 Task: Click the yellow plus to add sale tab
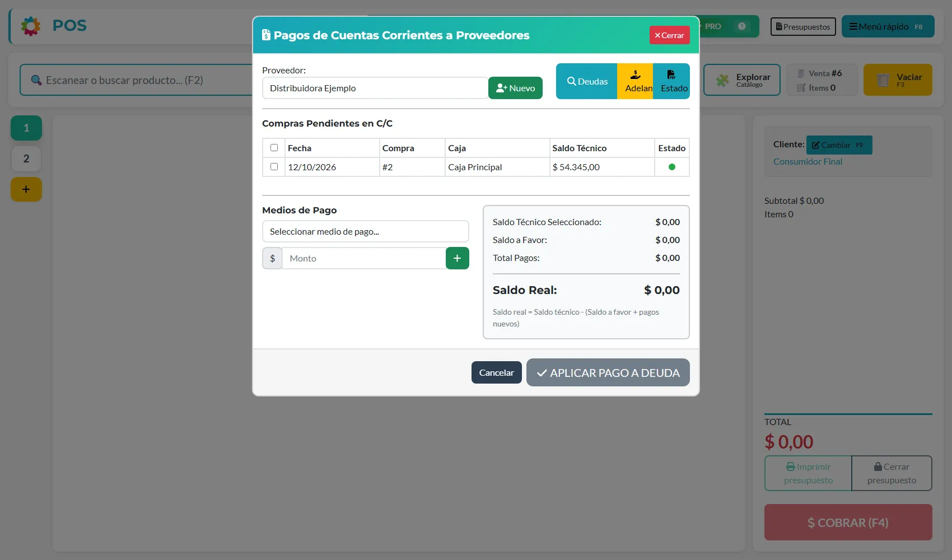pyautogui.click(x=26, y=189)
